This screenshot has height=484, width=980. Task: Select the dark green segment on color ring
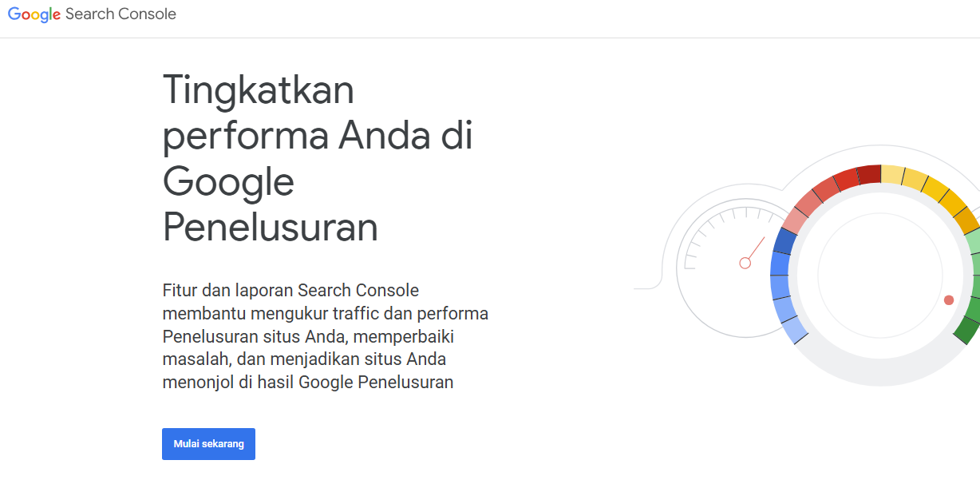(966, 328)
